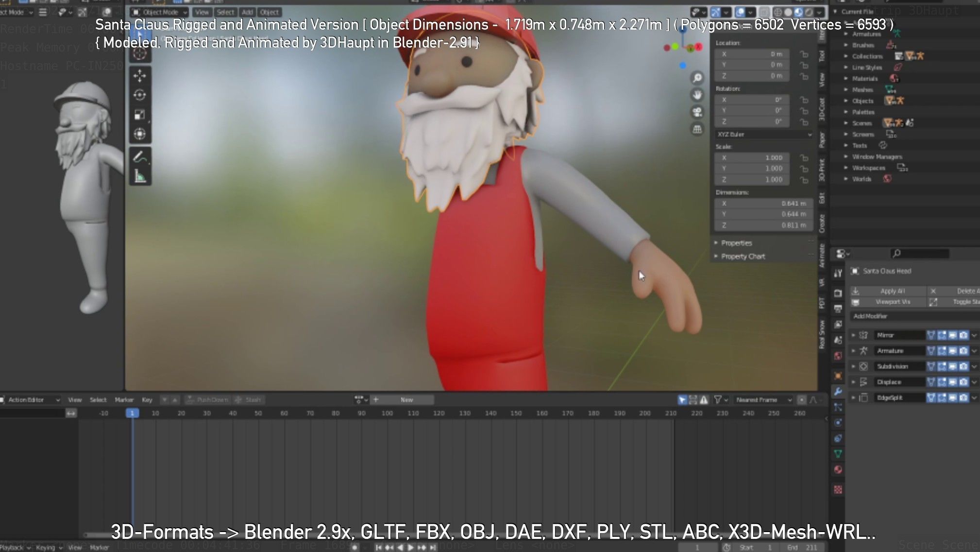Toggle render visibility of Subdivision modifier

pyautogui.click(x=963, y=366)
